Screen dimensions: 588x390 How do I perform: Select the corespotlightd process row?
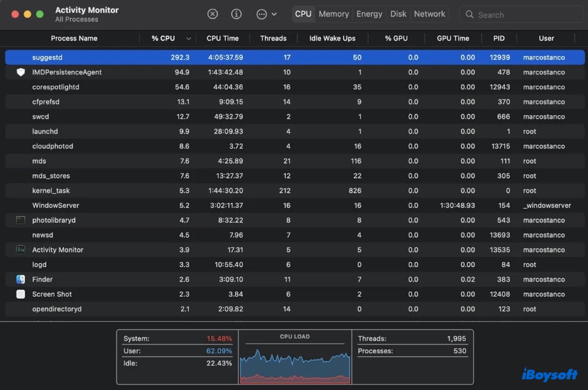295,87
